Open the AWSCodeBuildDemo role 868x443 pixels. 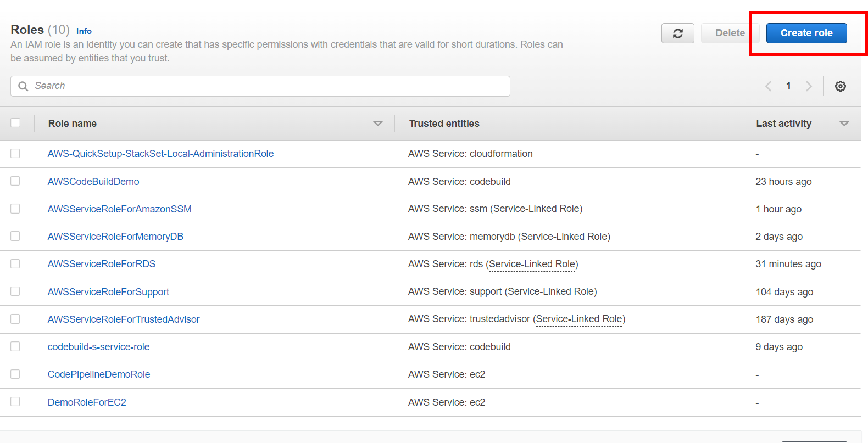[x=93, y=182]
